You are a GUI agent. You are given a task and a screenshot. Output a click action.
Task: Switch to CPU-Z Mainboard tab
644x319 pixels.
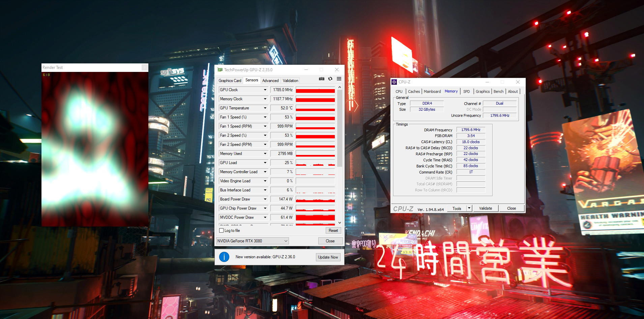point(432,91)
